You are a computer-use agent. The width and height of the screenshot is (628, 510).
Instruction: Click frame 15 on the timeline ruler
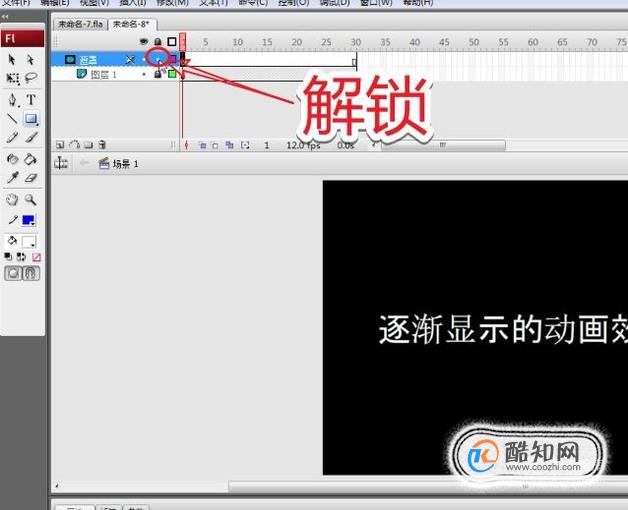[x=267, y=42]
